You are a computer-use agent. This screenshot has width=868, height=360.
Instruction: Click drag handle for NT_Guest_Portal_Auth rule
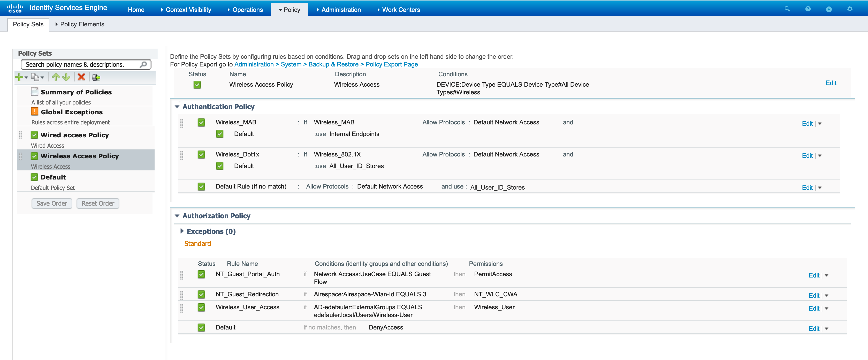point(182,275)
